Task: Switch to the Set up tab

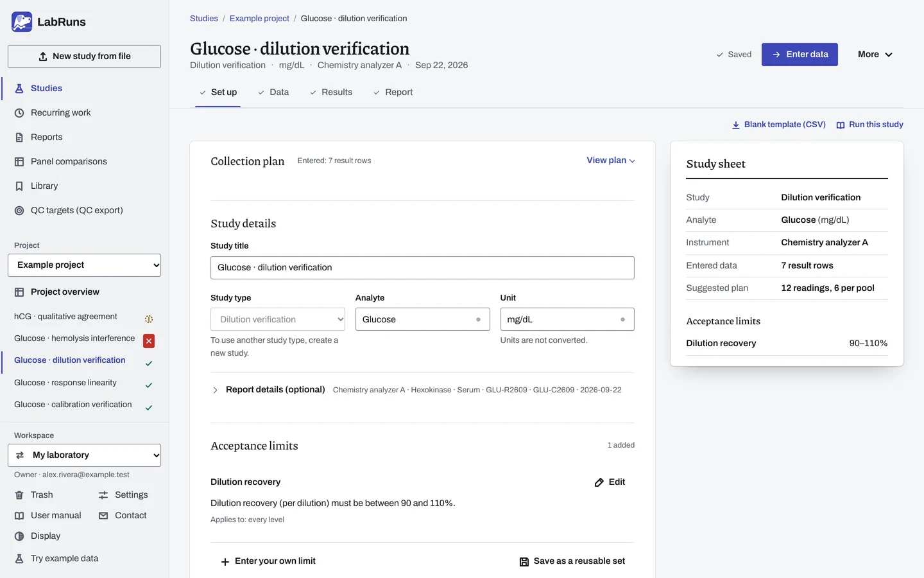Action: pyautogui.click(x=218, y=92)
